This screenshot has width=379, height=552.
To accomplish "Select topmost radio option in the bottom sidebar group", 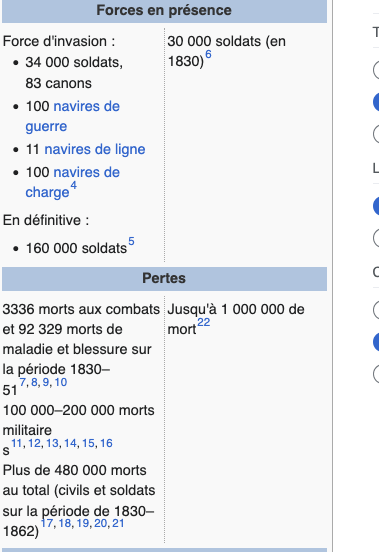I will 377,309.
